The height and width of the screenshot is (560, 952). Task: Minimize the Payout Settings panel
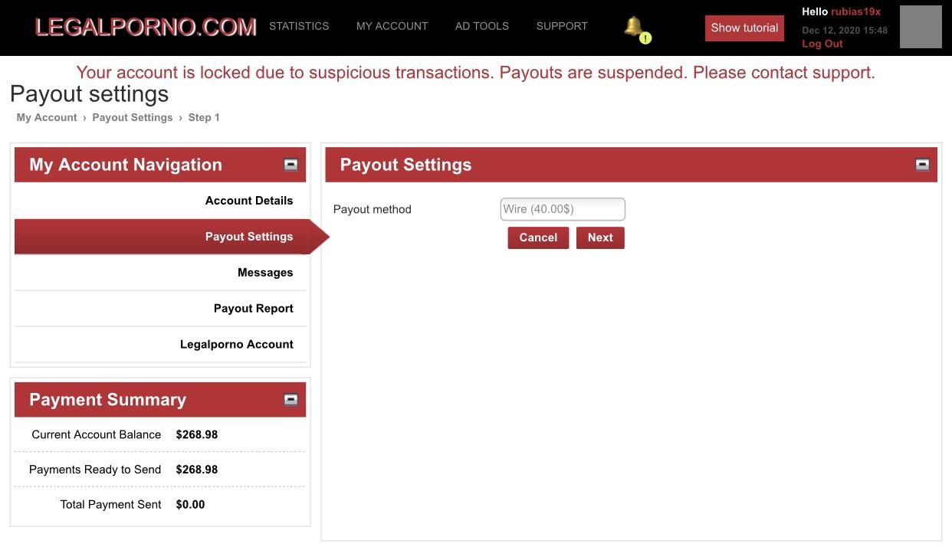922,165
